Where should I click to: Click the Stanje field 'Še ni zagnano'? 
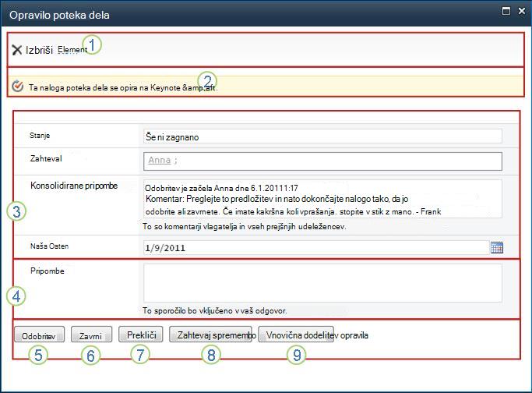[x=322, y=136]
